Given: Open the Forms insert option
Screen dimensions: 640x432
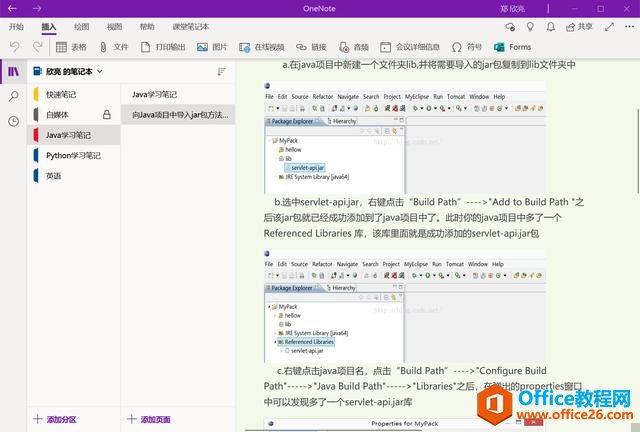Looking at the screenshot, I should [x=511, y=47].
